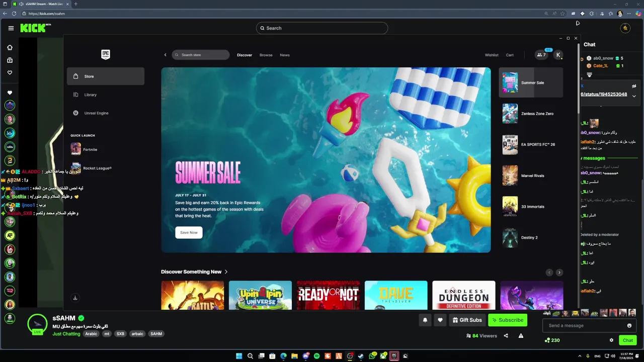Open Wishlist link
Viewport: 644px width, 362px height.
pyautogui.click(x=492, y=55)
